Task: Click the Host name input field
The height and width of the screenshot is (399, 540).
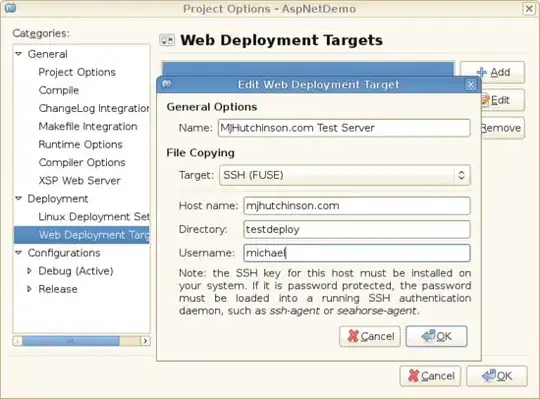Action: [x=357, y=206]
